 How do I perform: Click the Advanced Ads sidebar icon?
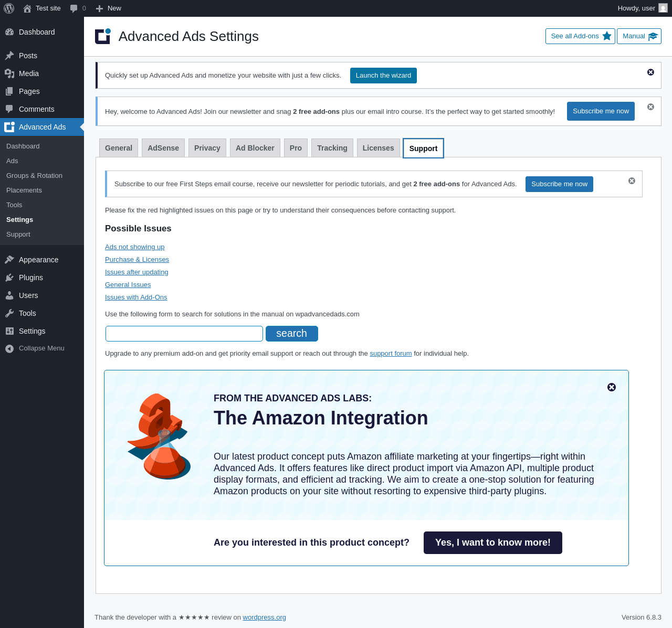coord(9,127)
